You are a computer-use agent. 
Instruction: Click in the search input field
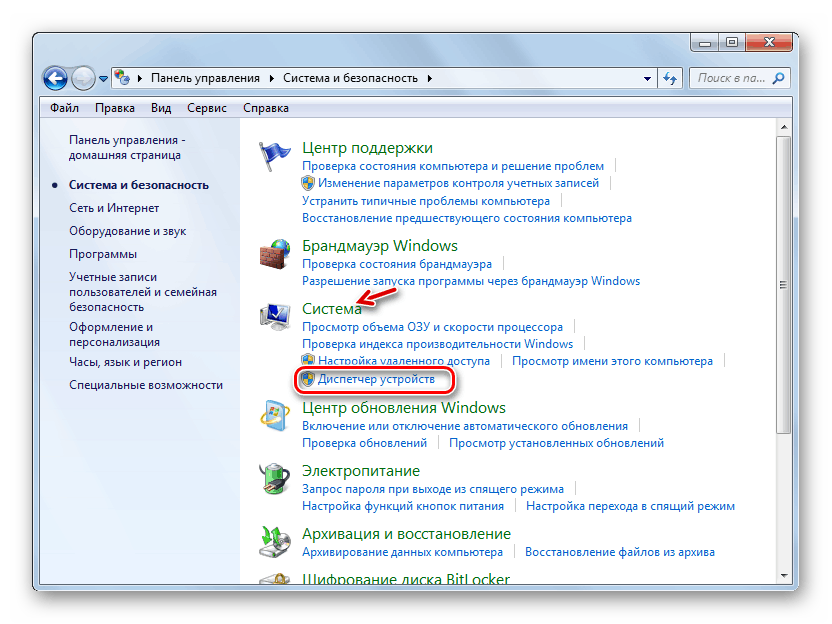point(730,78)
